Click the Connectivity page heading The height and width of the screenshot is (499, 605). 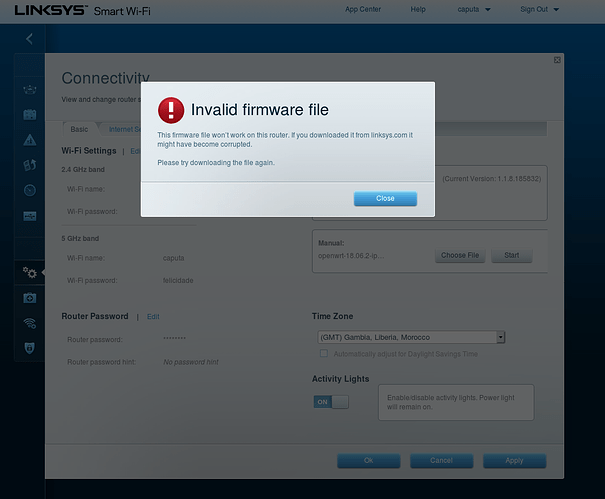[x=106, y=78]
